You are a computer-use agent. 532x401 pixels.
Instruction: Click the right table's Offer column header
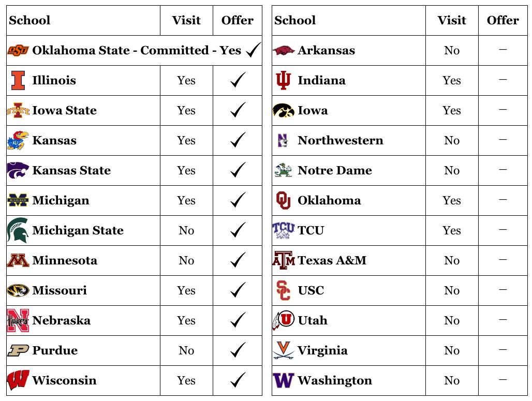[503, 20]
